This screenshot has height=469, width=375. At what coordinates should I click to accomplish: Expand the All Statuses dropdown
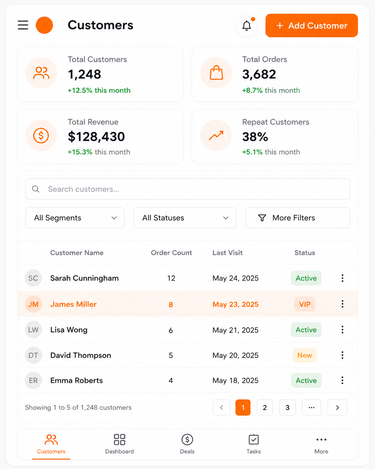[185, 218]
